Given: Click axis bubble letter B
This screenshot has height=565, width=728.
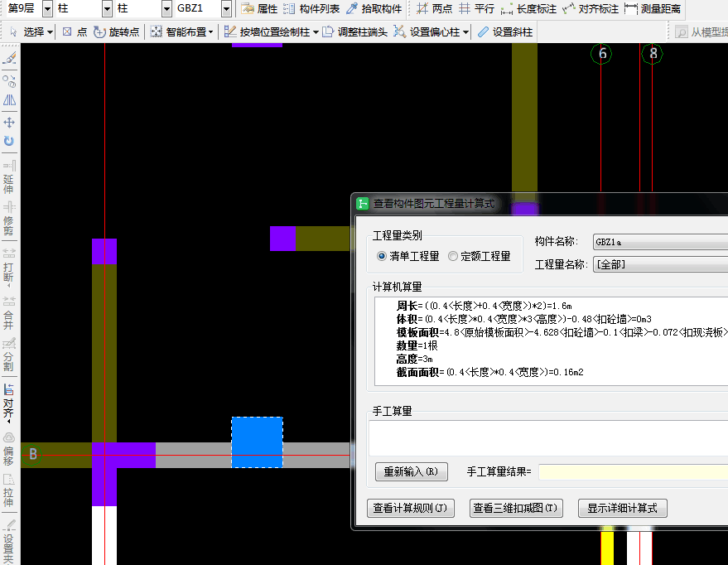Looking at the screenshot, I should [32, 454].
